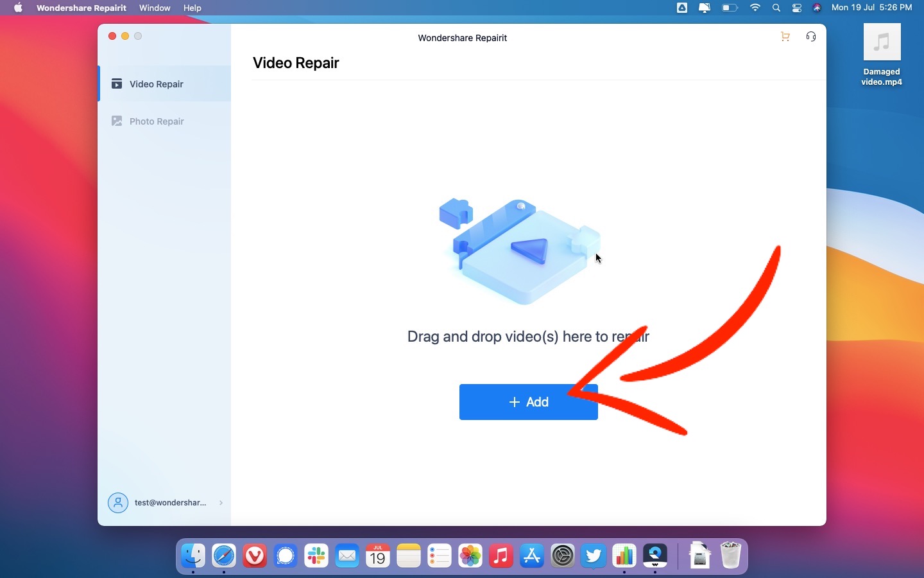Open Finder from the Dock

pyautogui.click(x=193, y=556)
